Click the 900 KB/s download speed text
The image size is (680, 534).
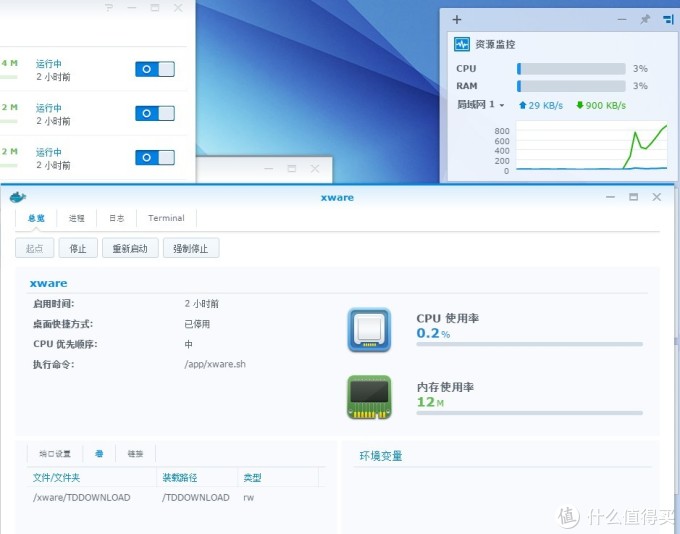[x=606, y=105]
